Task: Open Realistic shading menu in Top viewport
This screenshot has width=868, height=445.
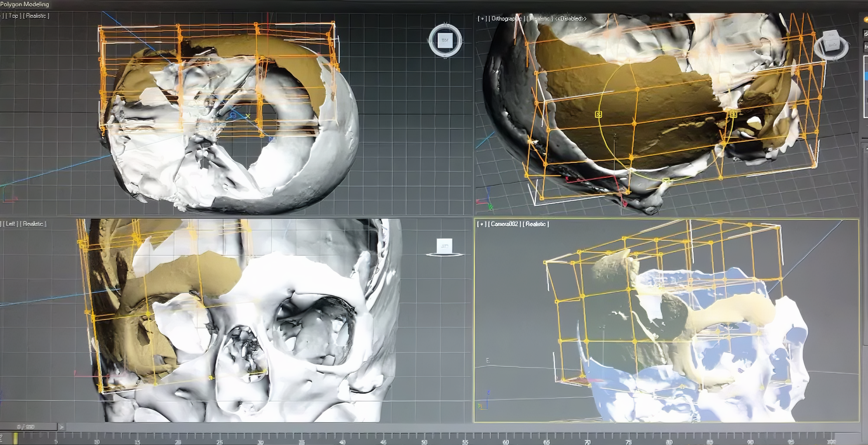Action: (x=36, y=16)
